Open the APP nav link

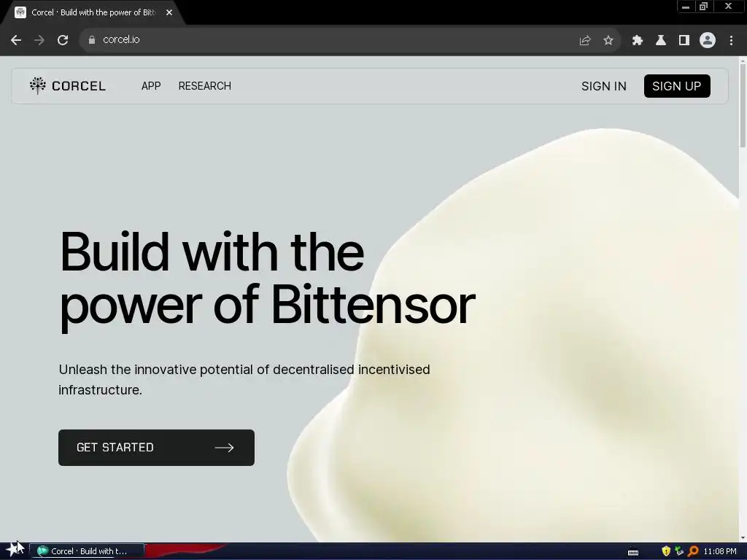click(151, 86)
